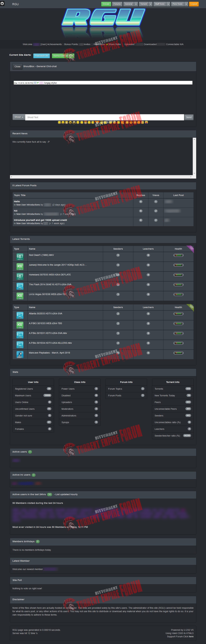Screen dimensions: 206x644
Task: Click the mail icon in the shout message
Action: coord(35,83)
